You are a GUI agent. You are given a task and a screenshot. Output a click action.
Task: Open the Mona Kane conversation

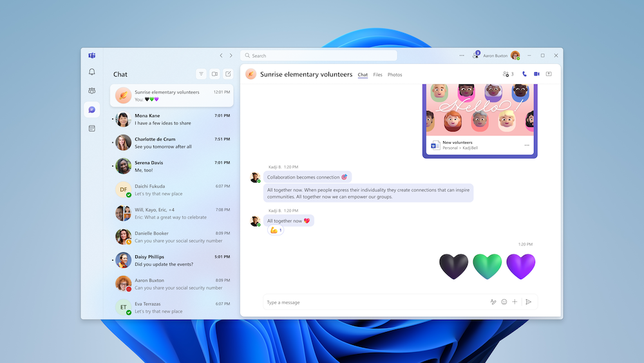172,119
